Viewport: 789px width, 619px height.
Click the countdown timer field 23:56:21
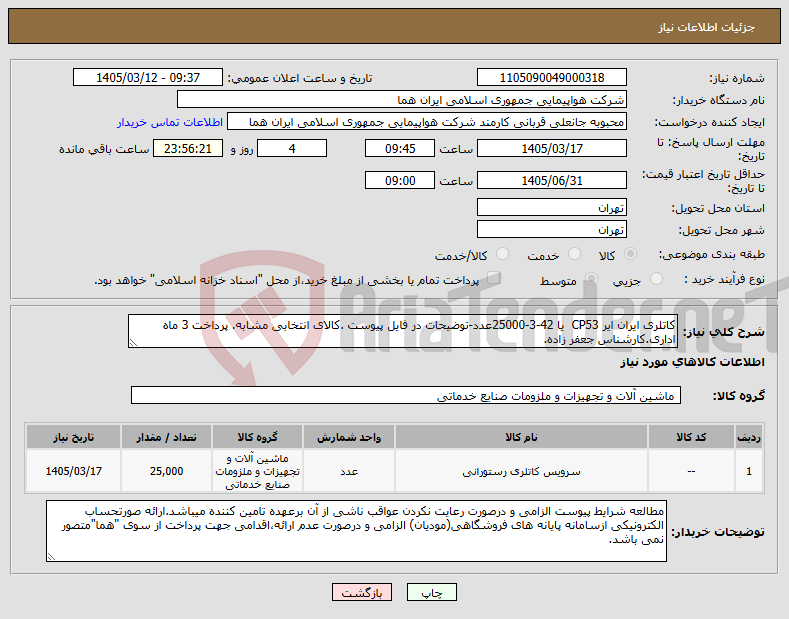click(188, 148)
